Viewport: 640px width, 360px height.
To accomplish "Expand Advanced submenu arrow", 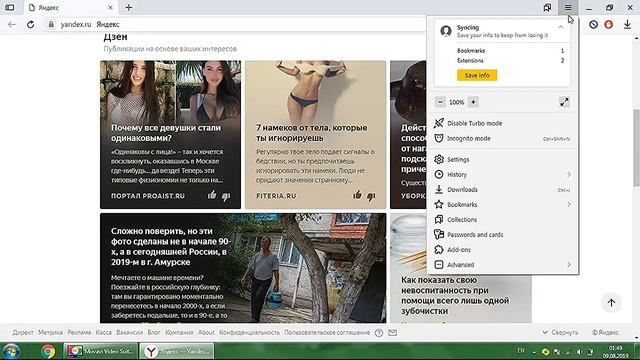I will coord(569,265).
